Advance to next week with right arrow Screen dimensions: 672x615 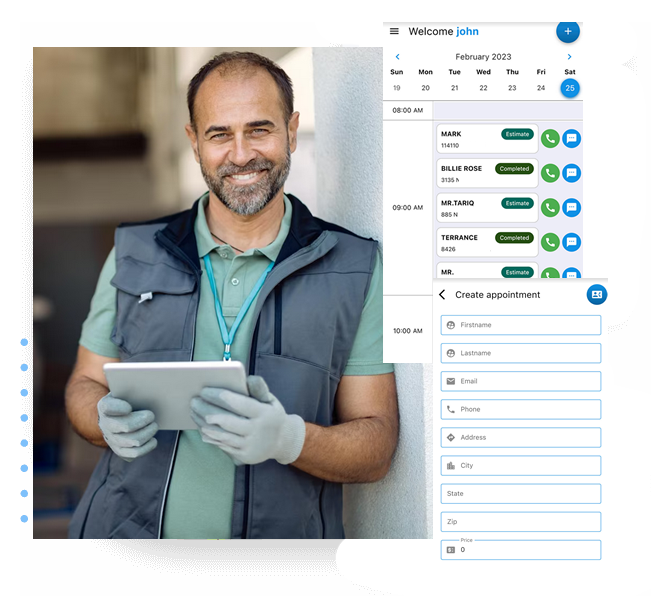point(570,58)
